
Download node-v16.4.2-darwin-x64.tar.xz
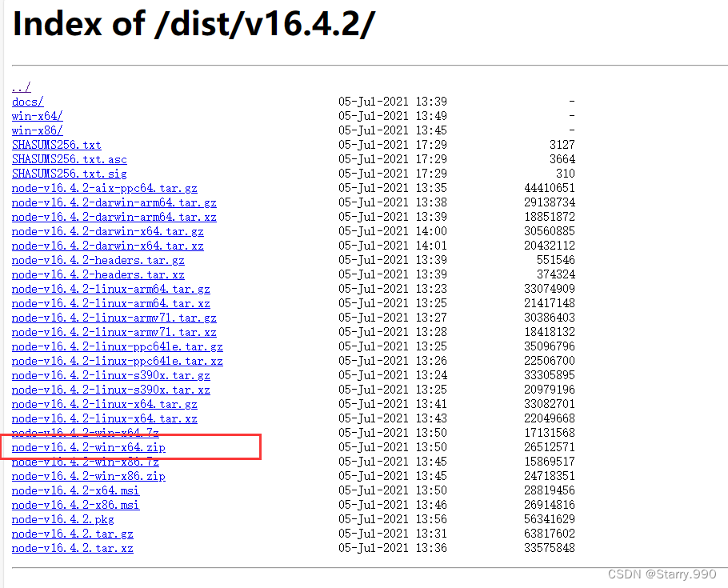coord(108,246)
